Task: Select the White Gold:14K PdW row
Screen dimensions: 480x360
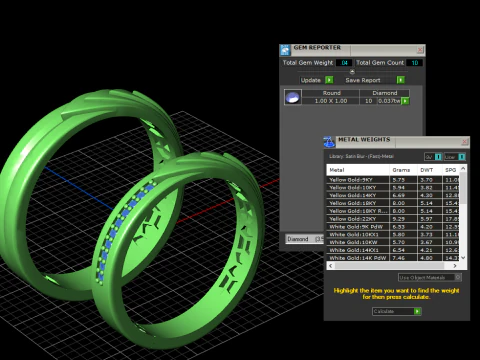Action: pos(393,258)
